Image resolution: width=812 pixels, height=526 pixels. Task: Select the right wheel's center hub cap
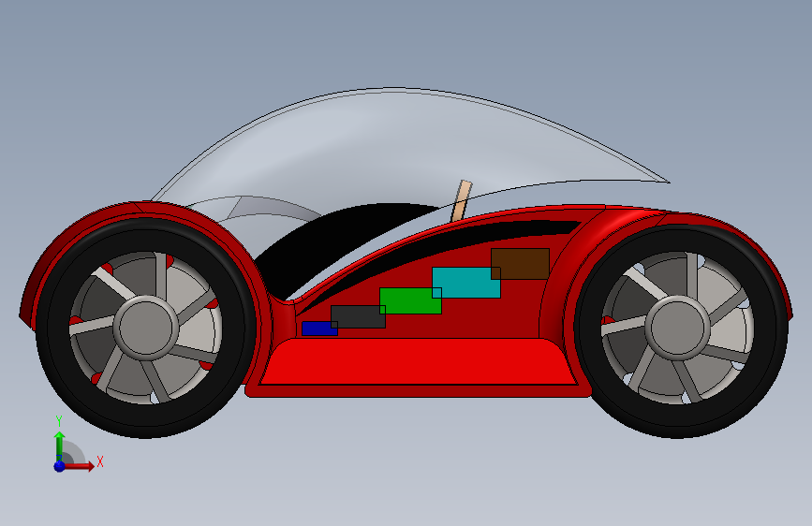677,328
